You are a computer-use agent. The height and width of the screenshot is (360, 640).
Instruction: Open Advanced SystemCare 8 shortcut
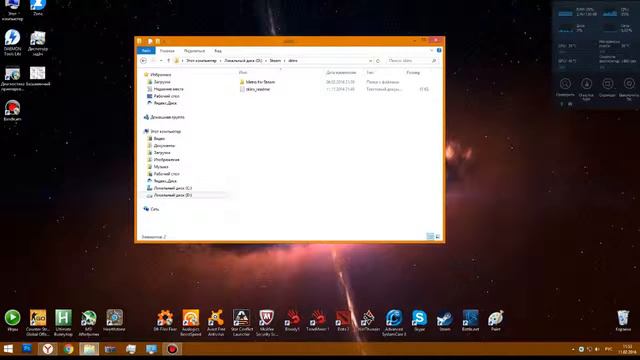(394, 322)
